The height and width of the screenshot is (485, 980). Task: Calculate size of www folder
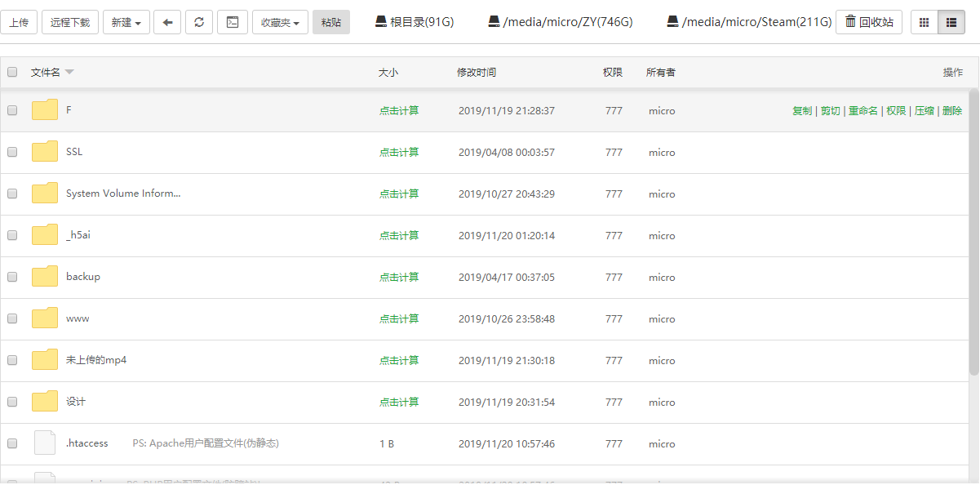[x=399, y=319]
